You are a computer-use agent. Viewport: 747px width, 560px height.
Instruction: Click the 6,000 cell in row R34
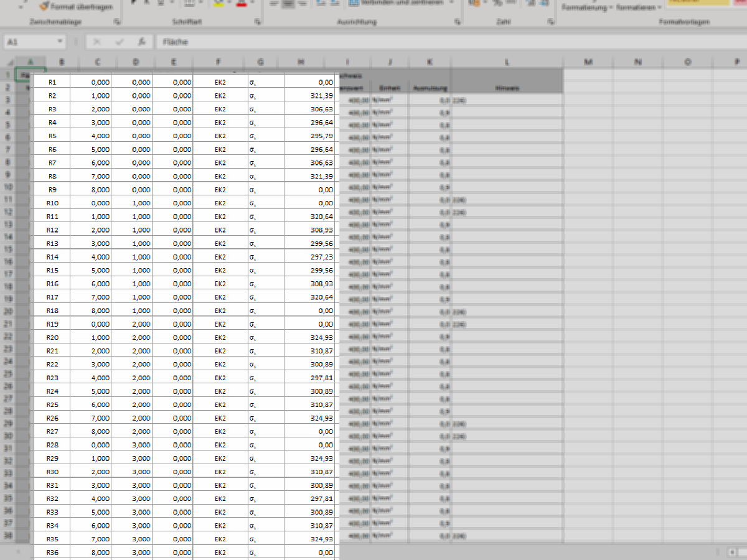(91, 526)
